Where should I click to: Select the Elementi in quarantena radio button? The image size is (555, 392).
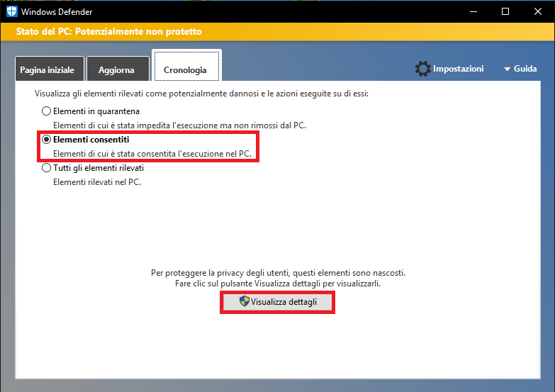[47, 111]
